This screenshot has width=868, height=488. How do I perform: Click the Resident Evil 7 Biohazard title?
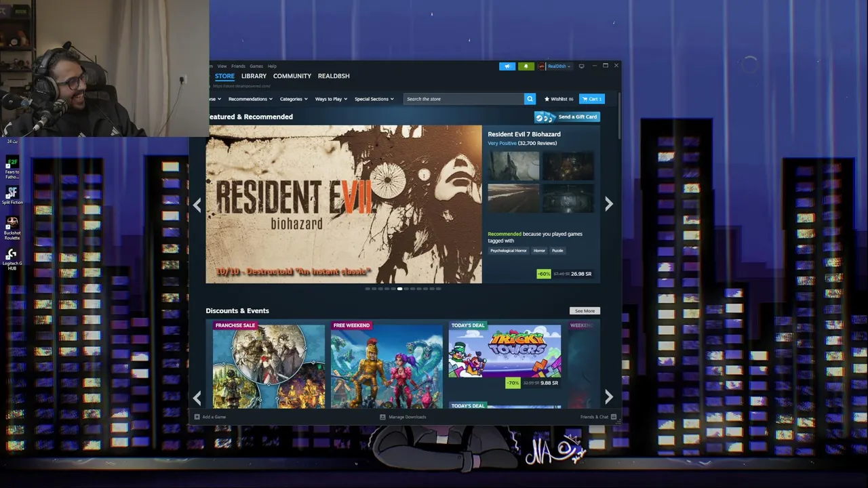point(524,134)
